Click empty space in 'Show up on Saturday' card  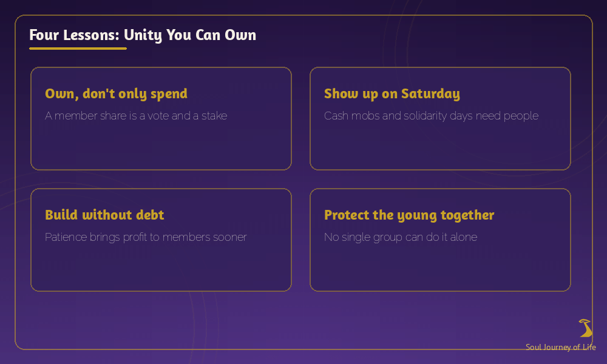click(x=440, y=147)
